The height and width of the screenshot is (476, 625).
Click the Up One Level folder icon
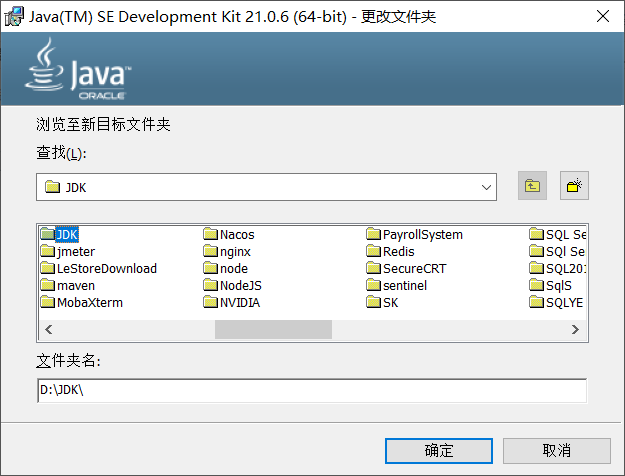pos(532,186)
